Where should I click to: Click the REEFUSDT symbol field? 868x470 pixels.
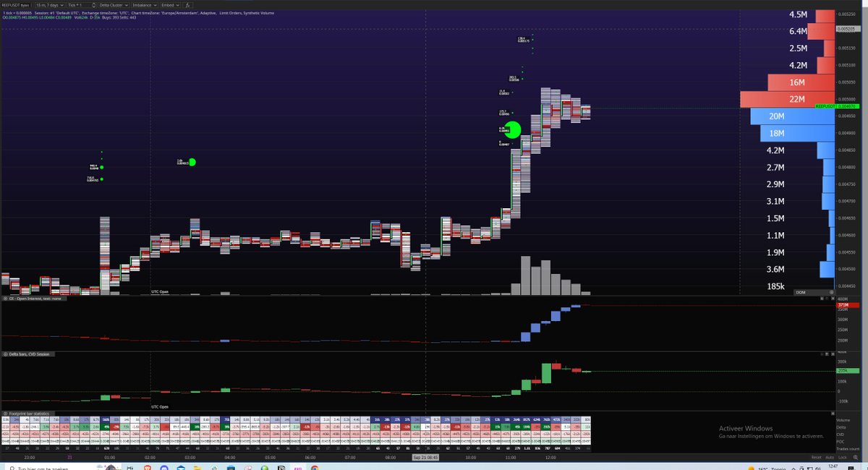click(x=16, y=5)
